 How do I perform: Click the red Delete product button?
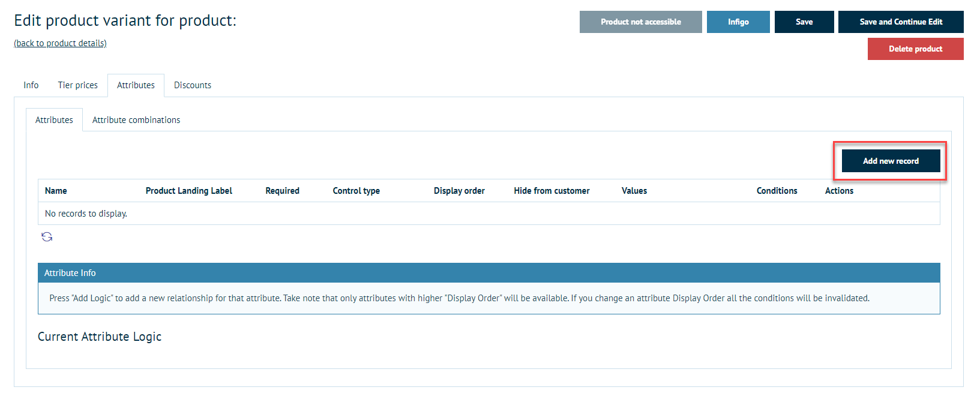915,49
